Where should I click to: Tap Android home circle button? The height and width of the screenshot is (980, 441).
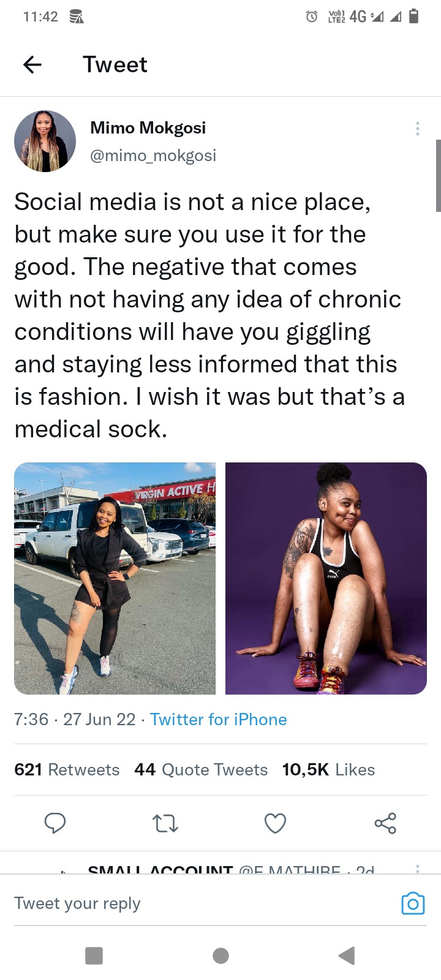pyautogui.click(x=221, y=956)
